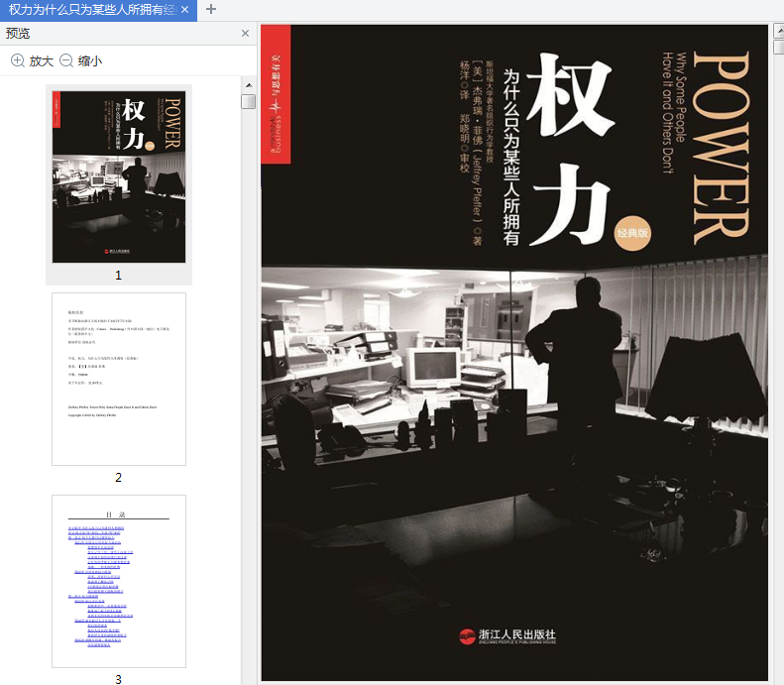
Task: Click the zoom in magnifier icon
Action: tap(18, 60)
